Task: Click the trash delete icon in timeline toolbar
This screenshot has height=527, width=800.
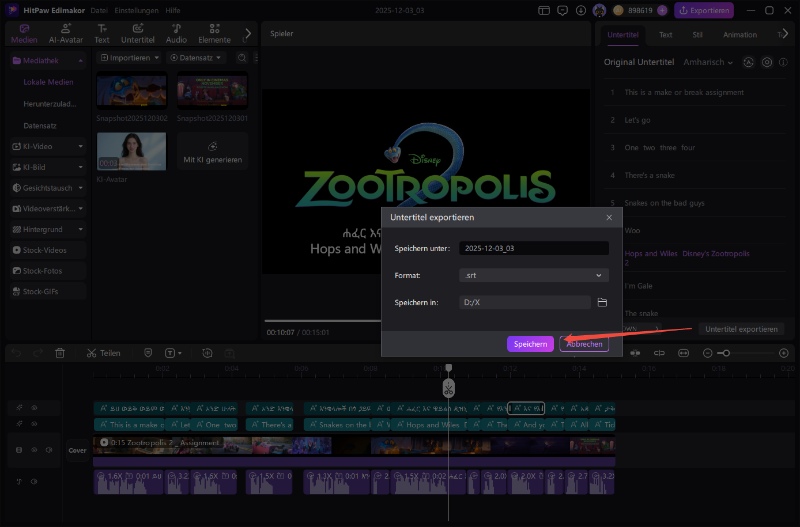Action: (x=60, y=353)
